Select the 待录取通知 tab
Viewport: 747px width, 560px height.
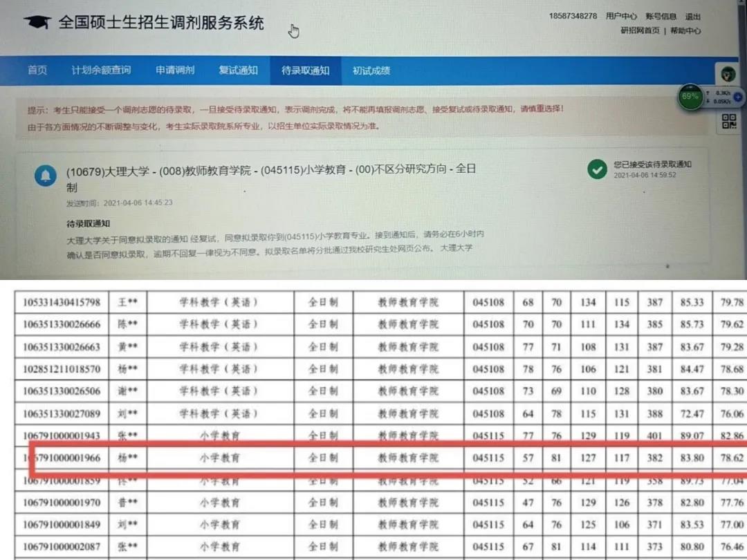[305, 71]
